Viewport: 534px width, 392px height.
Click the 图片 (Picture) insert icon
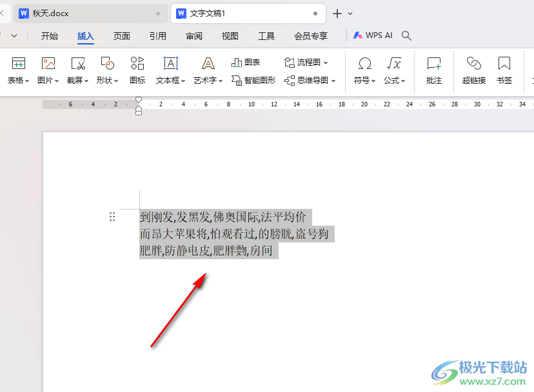click(x=48, y=64)
